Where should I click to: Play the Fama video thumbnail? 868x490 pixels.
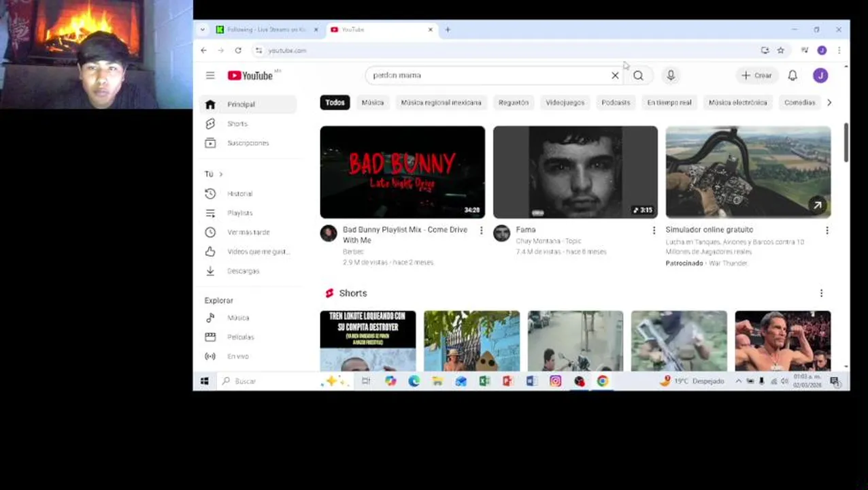pyautogui.click(x=575, y=172)
